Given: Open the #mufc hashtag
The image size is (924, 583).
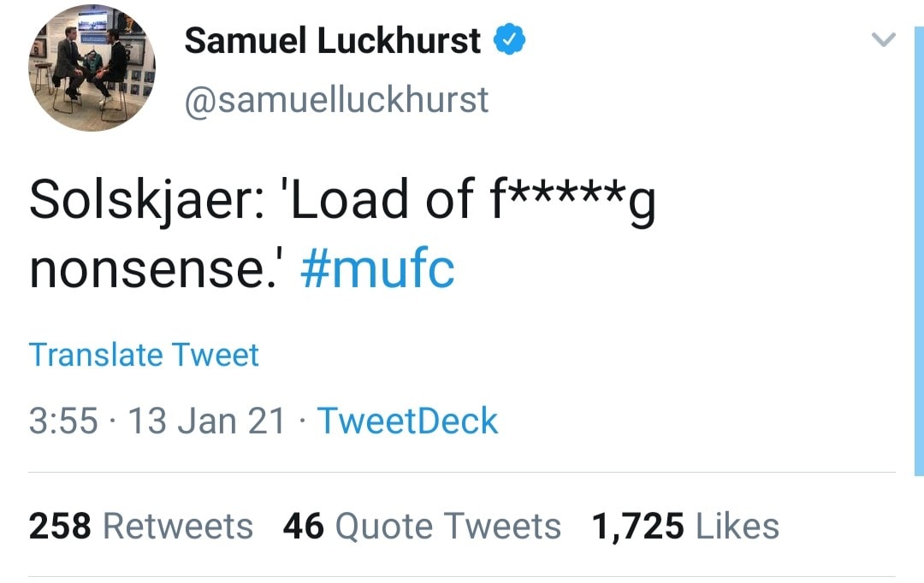Looking at the screenshot, I should pos(377,269).
